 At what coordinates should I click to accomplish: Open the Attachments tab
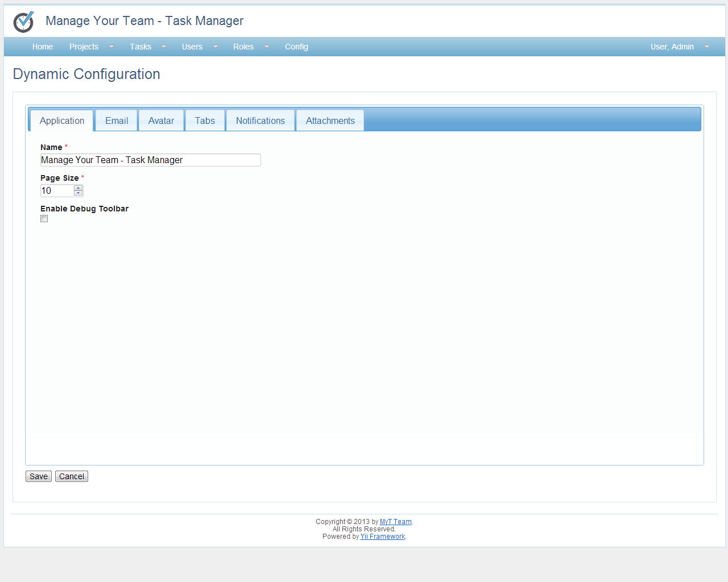point(330,120)
